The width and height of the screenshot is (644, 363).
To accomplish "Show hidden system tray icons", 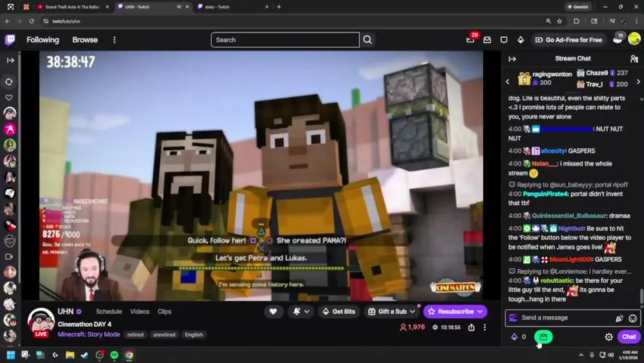I will (581, 355).
